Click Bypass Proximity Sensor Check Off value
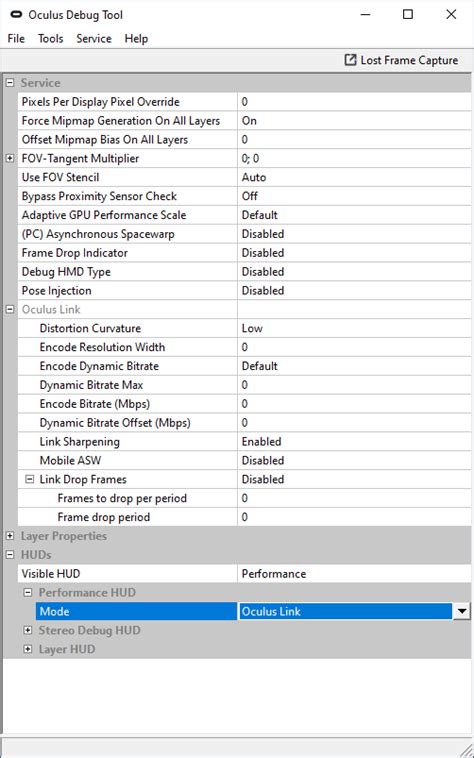Screen dimensions: 474x758 coord(354,196)
